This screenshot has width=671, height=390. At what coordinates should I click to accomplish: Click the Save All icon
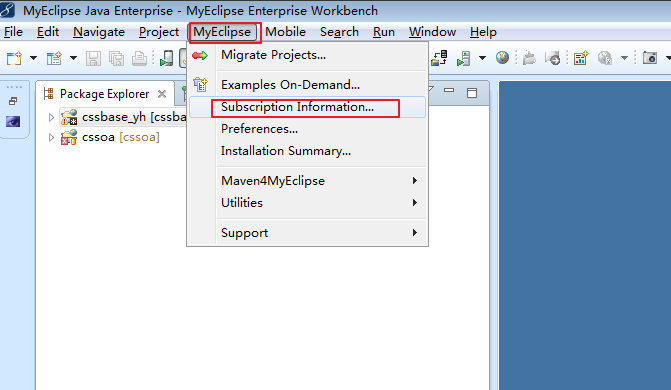pyautogui.click(x=116, y=58)
